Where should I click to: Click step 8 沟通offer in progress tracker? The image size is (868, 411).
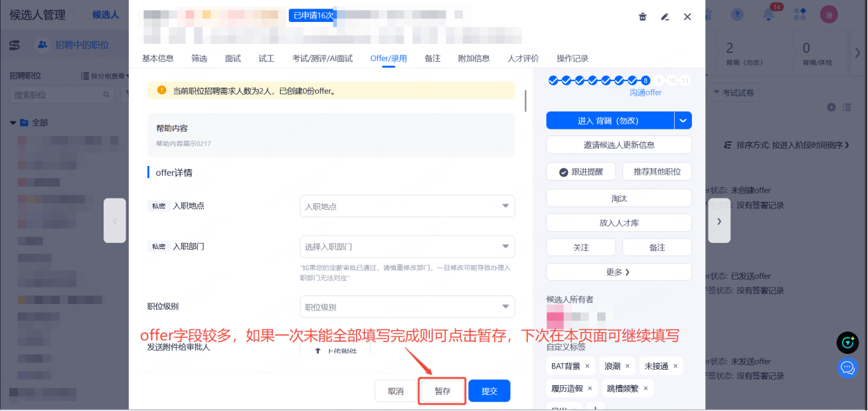[x=646, y=80]
